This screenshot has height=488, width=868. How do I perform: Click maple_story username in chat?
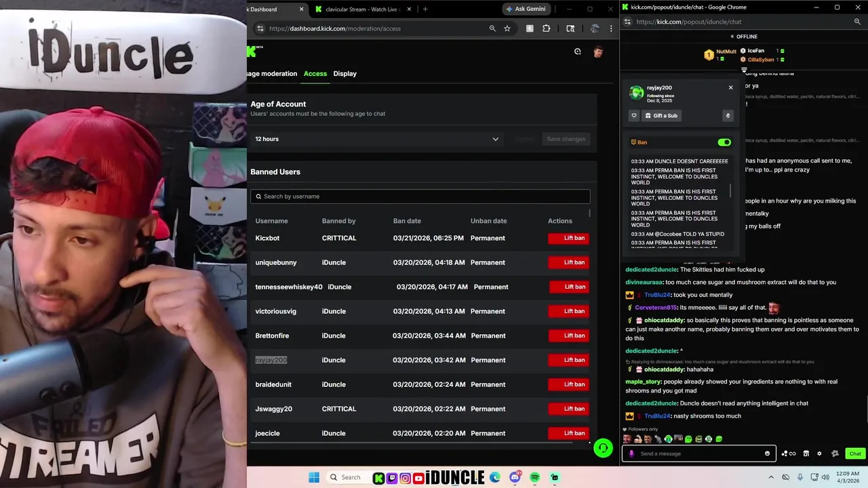click(643, 382)
